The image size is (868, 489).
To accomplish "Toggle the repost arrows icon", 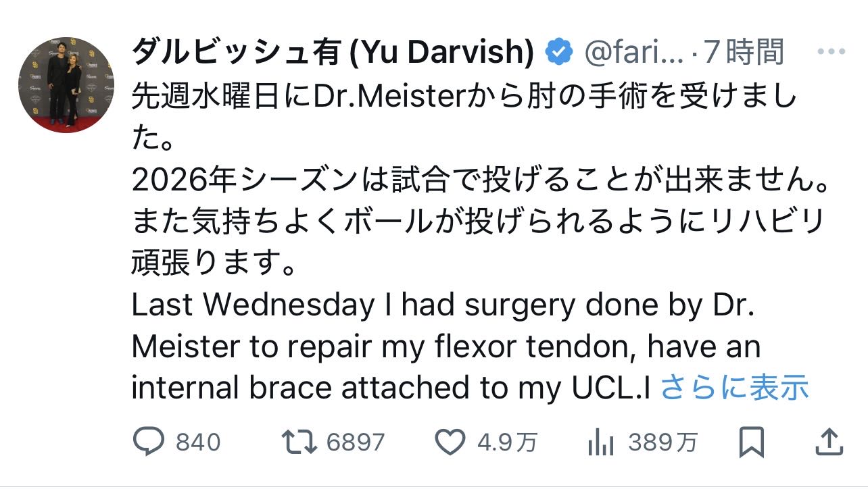I will pos(299,442).
